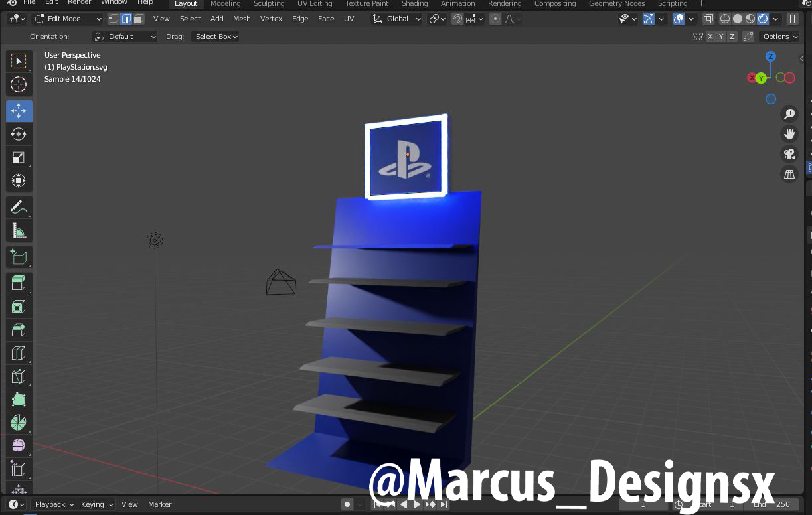This screenshot has height=515, width=812.
Task: Open the timeline Keying menu
Action: 97,504
